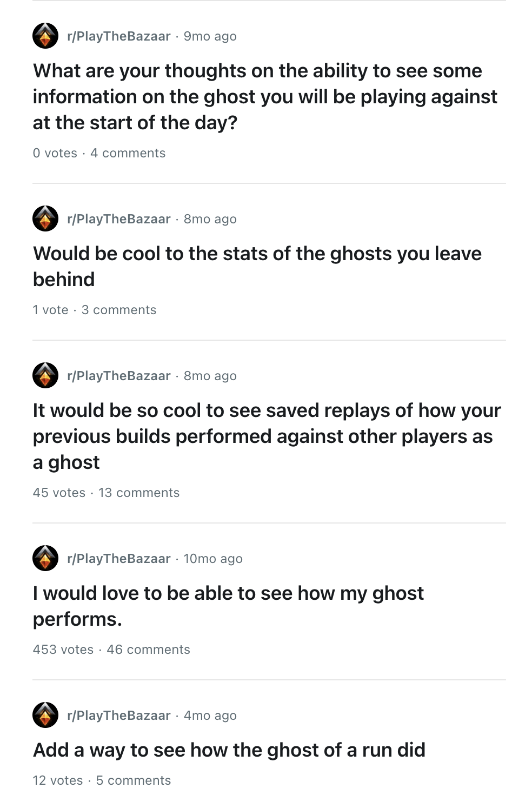Click the '3 comments' text

click(x=118, y=310)
